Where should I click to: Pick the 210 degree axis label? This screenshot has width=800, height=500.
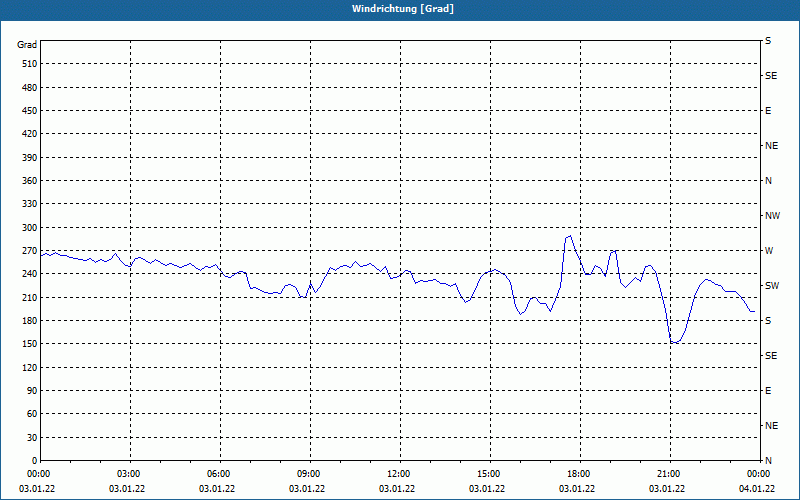(30, 297)
